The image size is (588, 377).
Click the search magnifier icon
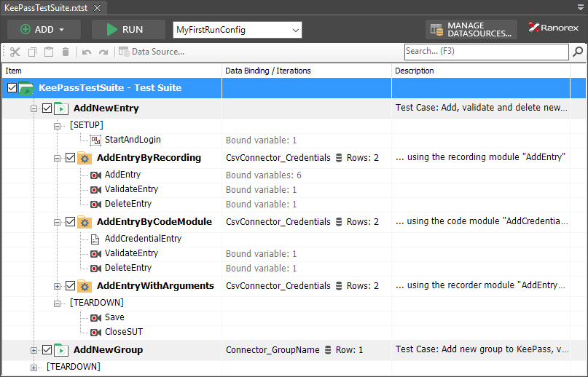tap(578, 52)
